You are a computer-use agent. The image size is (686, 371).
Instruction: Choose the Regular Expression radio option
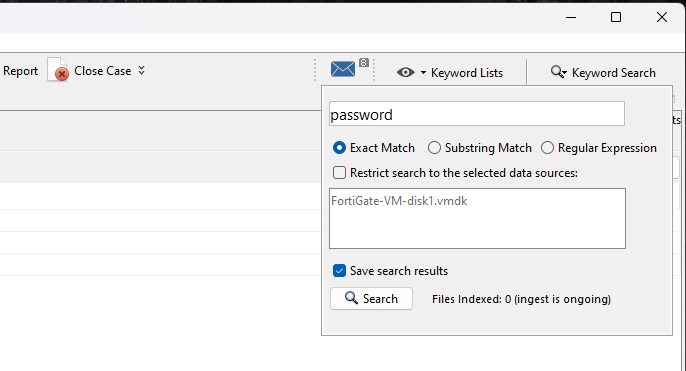[x=547, y=148]
